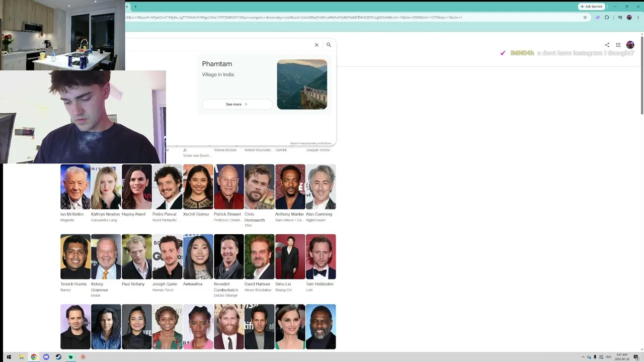
Task: Open the Windows Start menu
Action: (x=9, y=357)
